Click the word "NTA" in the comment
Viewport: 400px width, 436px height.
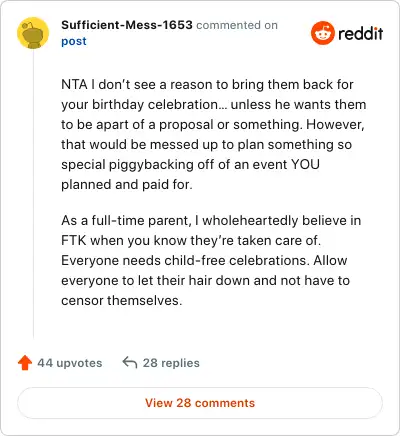tap(74, 85)
